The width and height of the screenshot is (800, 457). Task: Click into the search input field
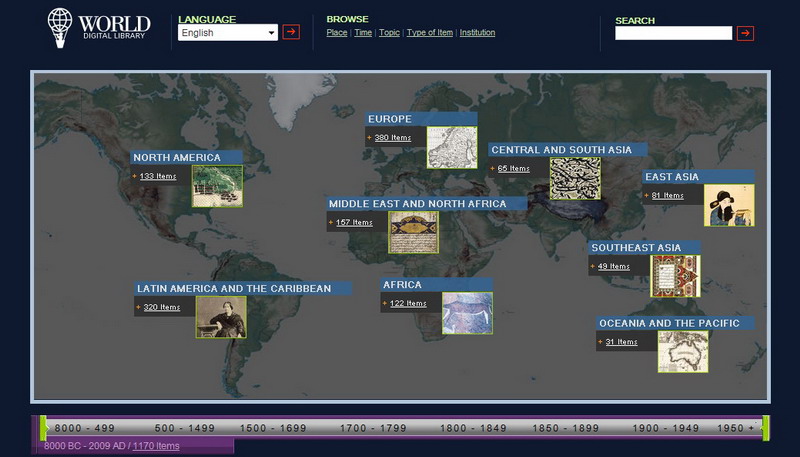click(673, 33)
